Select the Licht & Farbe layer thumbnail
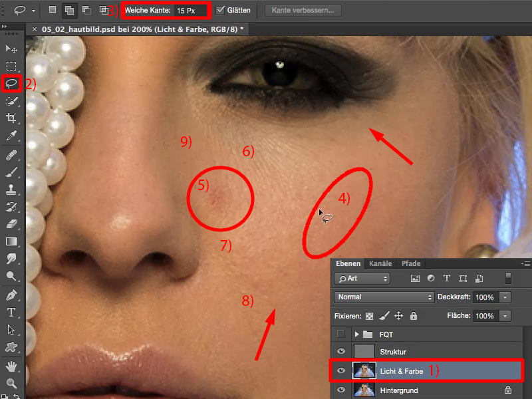532x399 pixels. [x=364, y=370]
